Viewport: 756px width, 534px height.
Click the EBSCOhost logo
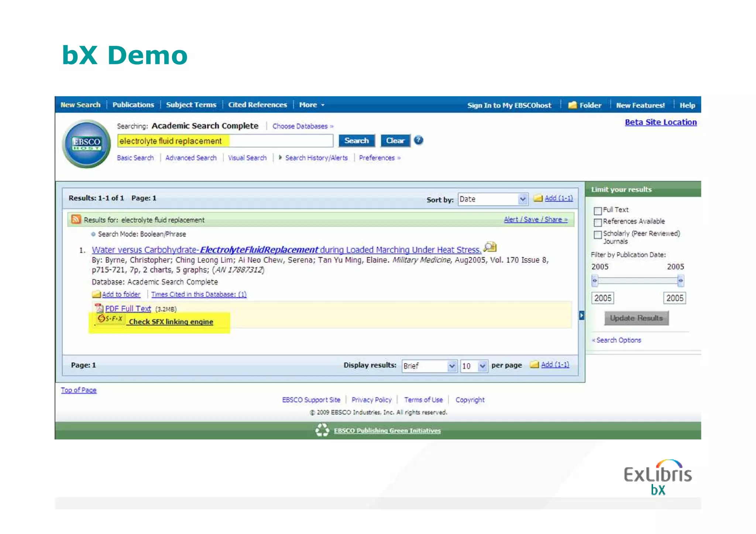tap(86, 144)
